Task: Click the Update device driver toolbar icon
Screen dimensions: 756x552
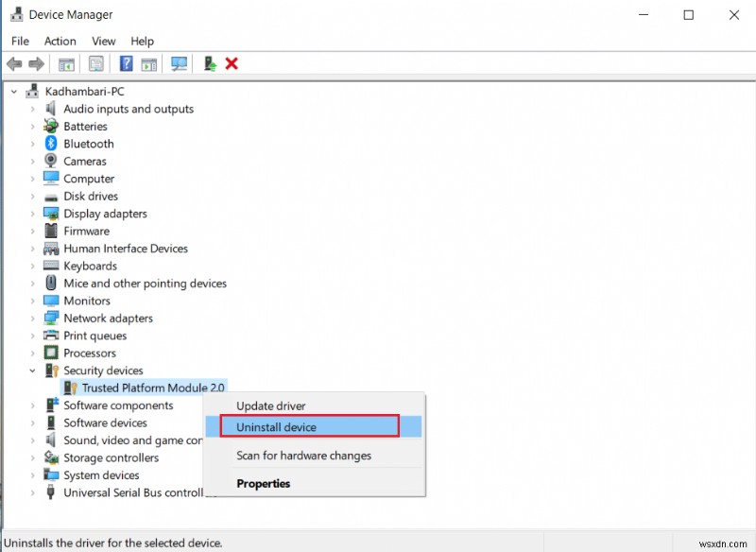Action: coord(210,63)
